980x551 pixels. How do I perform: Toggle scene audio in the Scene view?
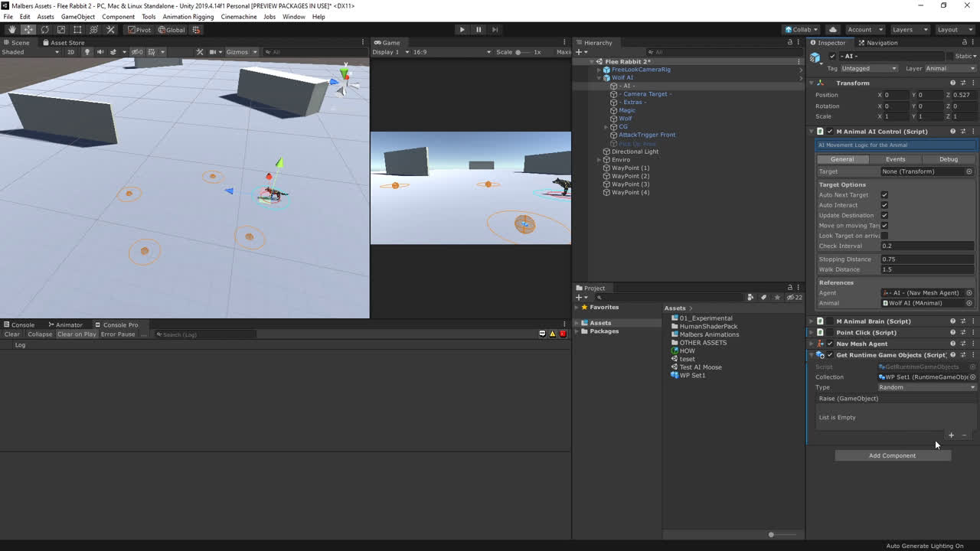click(101, 52)
